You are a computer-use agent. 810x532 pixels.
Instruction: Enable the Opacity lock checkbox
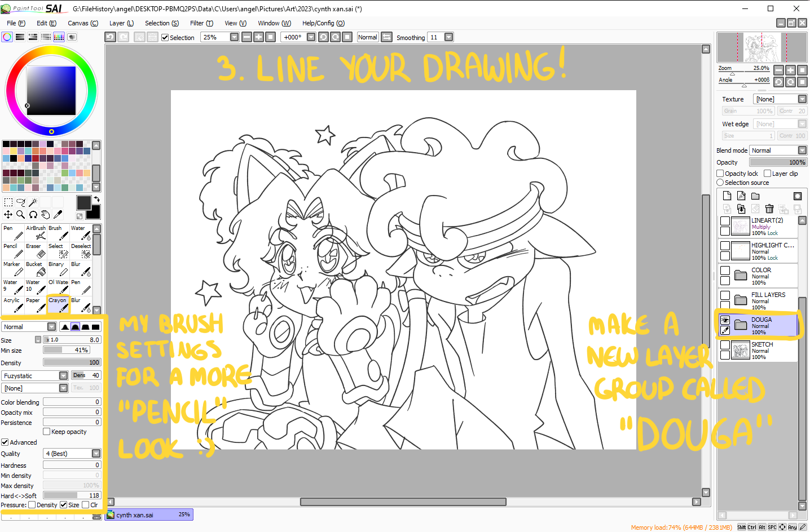click(x=720, y=174)
